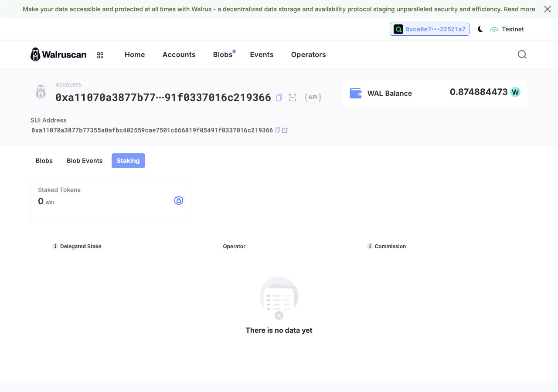Open SUI address in external explorer
The width and height of the screenshot is (558, 392).
(285, 130)
